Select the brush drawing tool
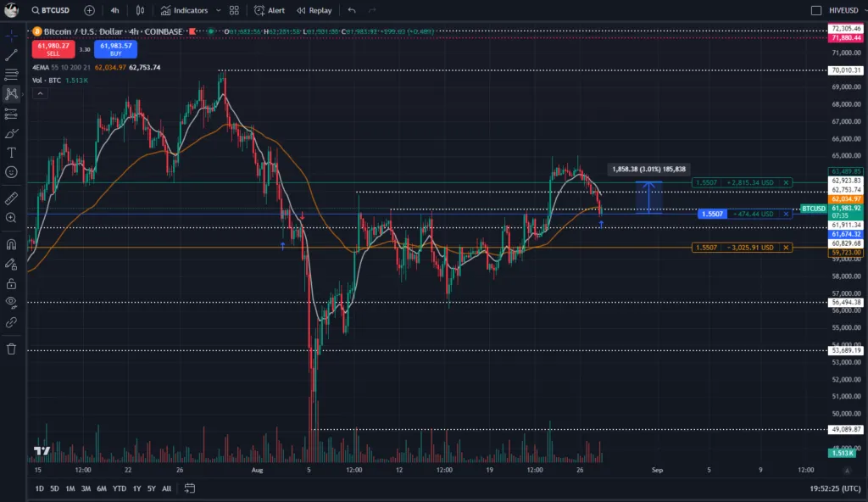Image resolution: width=868 pixels, height=502 pixels. click(11, 133)
